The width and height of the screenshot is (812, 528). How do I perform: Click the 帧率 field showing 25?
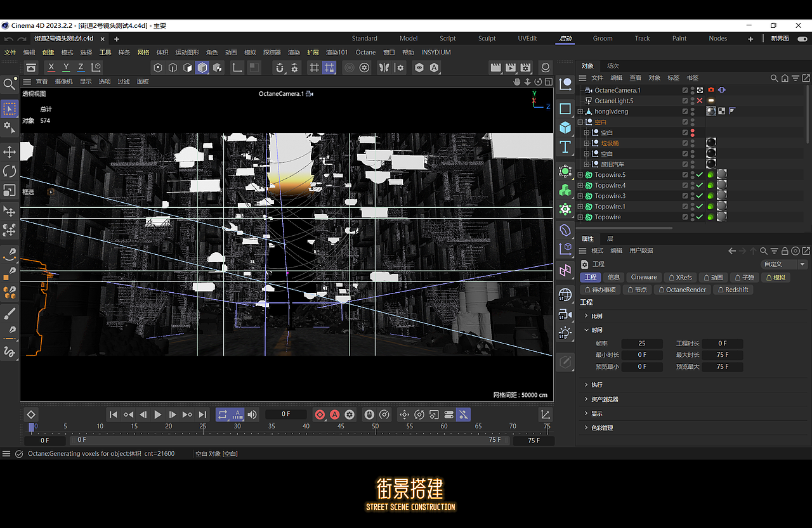(x=642, y=343)
